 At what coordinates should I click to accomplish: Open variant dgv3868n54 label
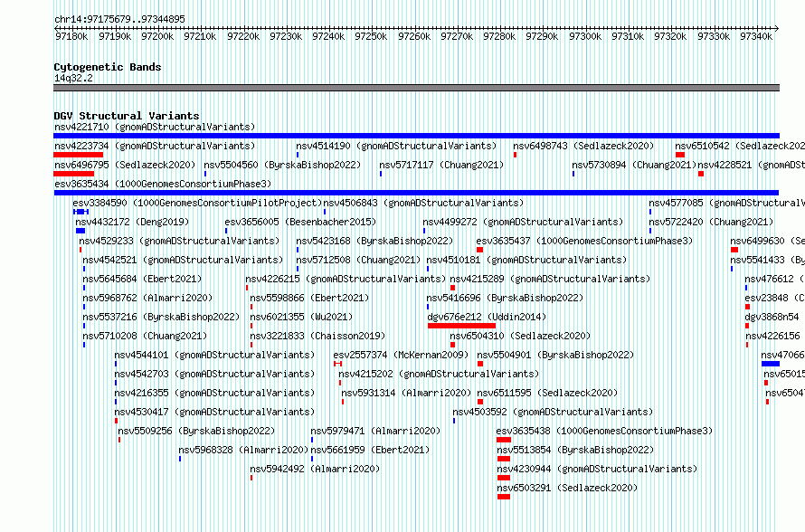point(772,317)
